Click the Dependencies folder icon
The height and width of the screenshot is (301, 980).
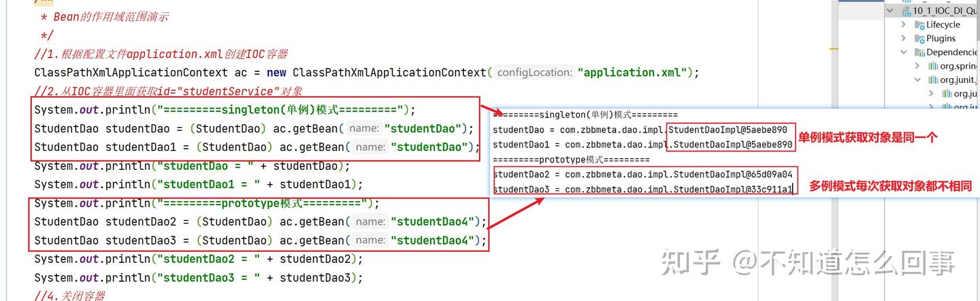(x=920, y=52)
